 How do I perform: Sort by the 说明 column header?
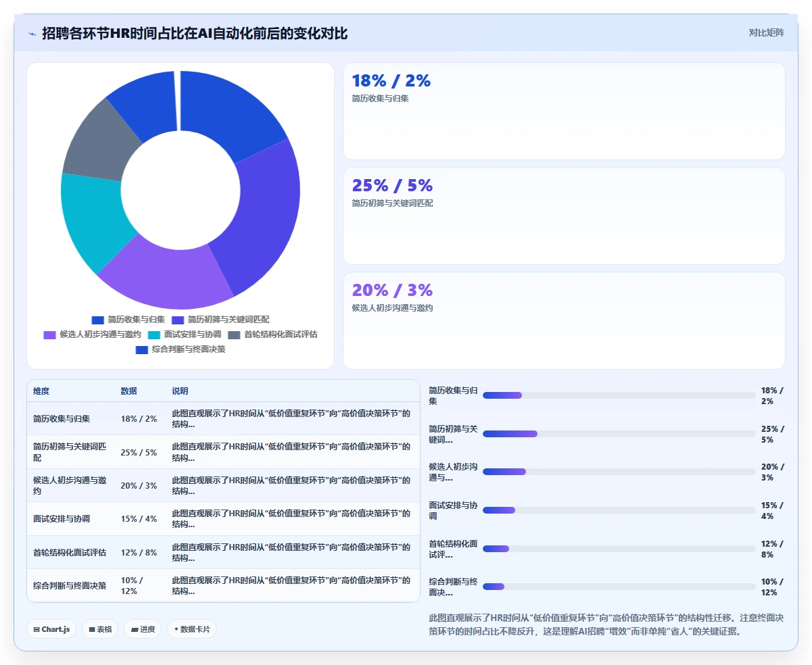click(180, 391)
